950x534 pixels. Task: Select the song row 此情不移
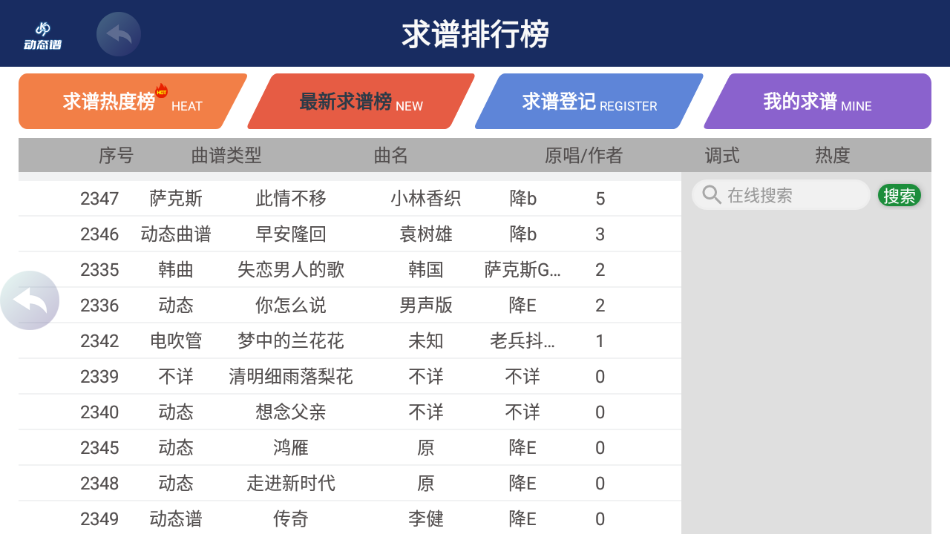click(291, 198)
